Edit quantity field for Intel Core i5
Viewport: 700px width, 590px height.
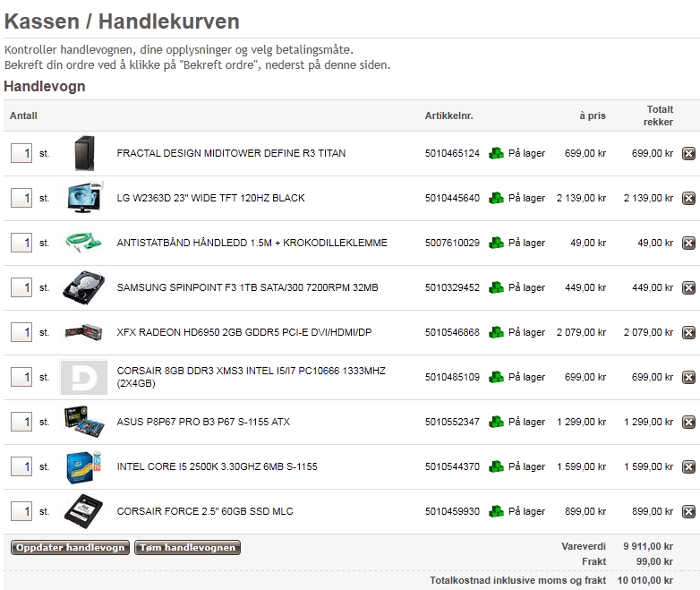pos(21,466)
